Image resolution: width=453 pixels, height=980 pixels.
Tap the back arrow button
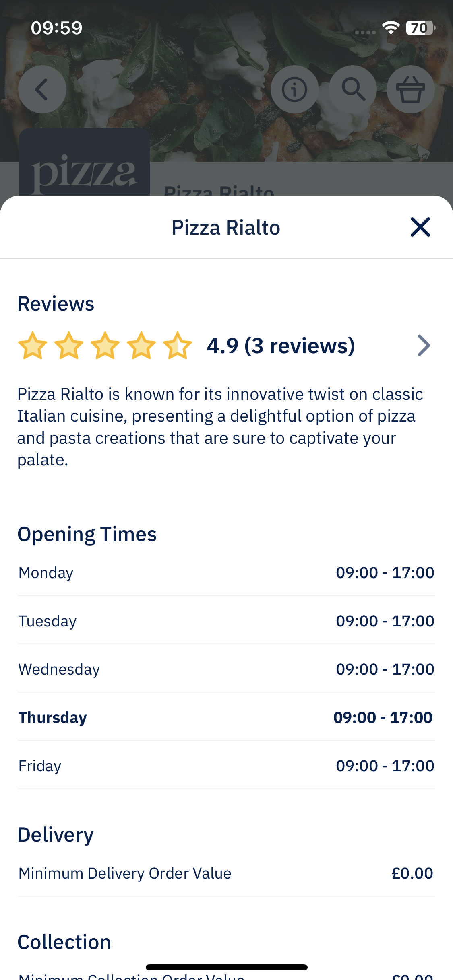(x=42, y=89)
